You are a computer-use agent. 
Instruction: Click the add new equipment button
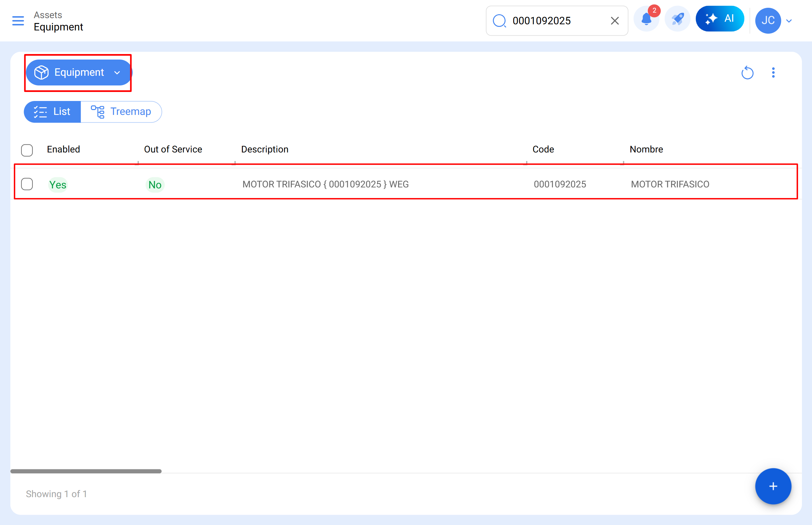pos(773,486)
